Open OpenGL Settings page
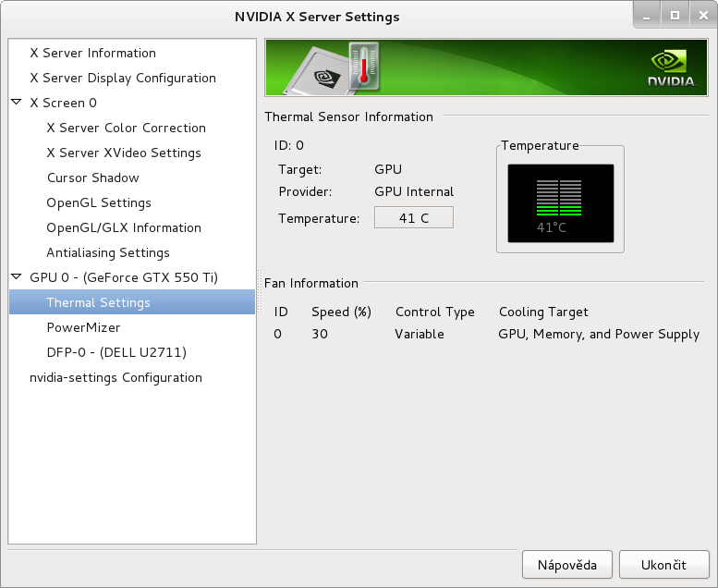Screen dimensions: 718x588 tap(99, 202)
